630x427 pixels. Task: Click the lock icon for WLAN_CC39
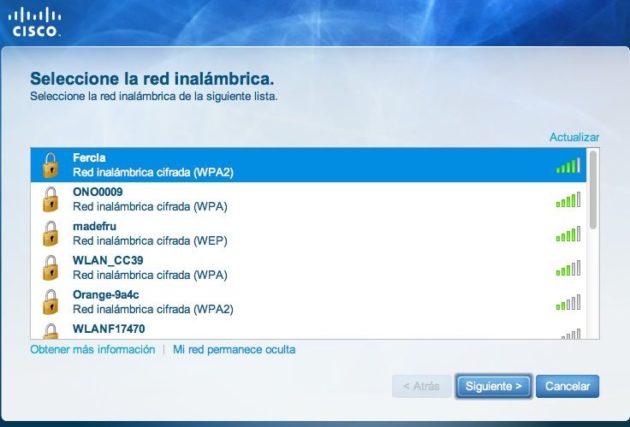pyautogui.click(x=49, y=267)
